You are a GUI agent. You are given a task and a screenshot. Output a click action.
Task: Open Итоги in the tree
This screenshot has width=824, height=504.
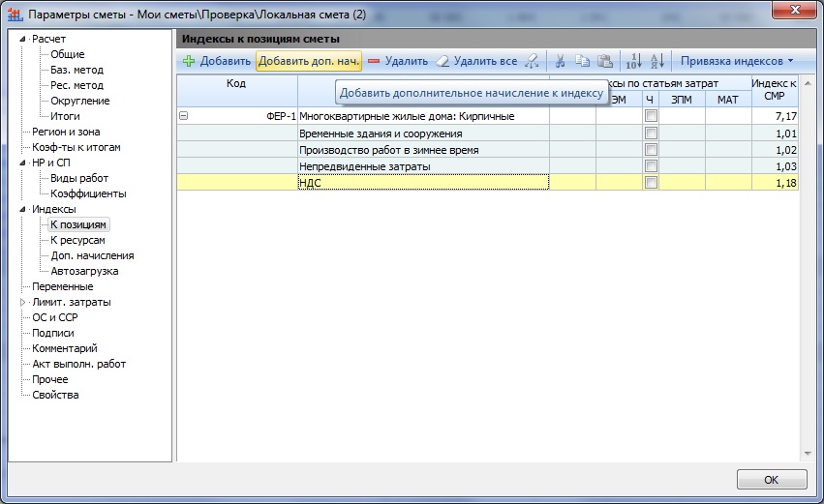[x=65, y=116]
